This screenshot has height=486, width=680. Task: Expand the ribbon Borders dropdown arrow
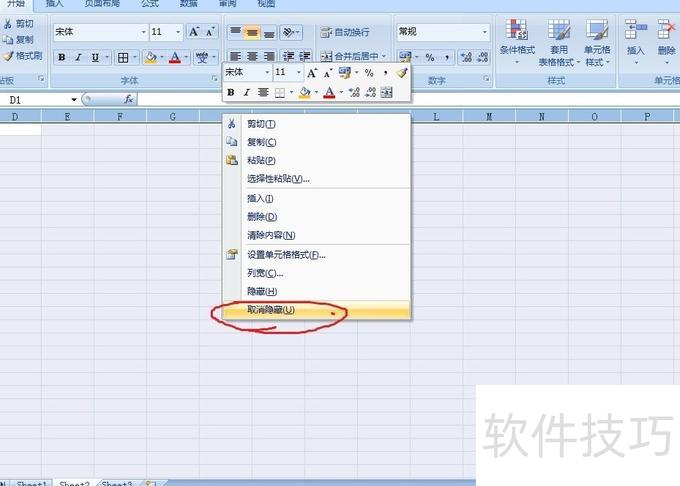(x=135, y=57)
